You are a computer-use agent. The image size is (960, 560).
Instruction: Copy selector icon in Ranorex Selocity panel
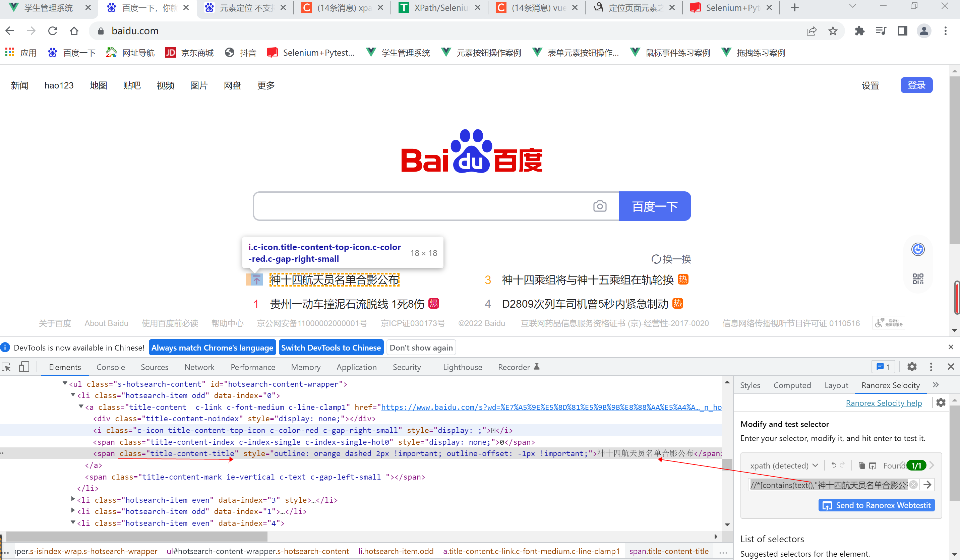pos(861,465)
